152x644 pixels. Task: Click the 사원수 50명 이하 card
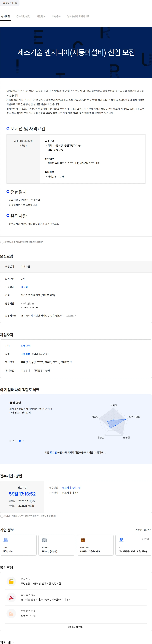(x=18, y=545)
